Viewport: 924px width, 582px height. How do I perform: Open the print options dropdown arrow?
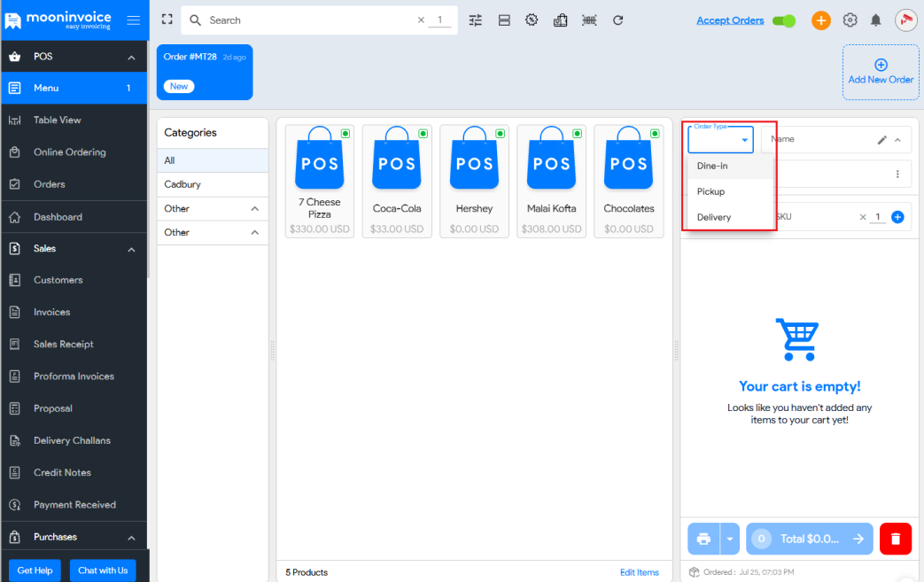(730, 539)
